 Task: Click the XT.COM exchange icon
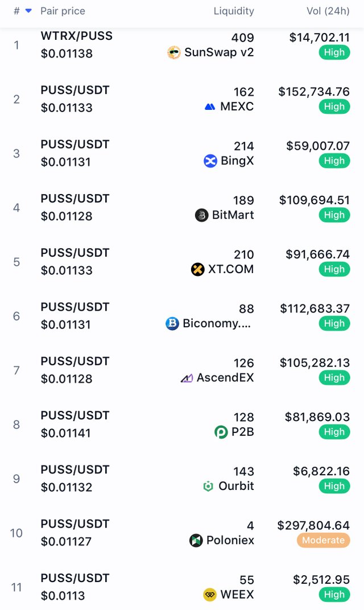coord(197,269)
